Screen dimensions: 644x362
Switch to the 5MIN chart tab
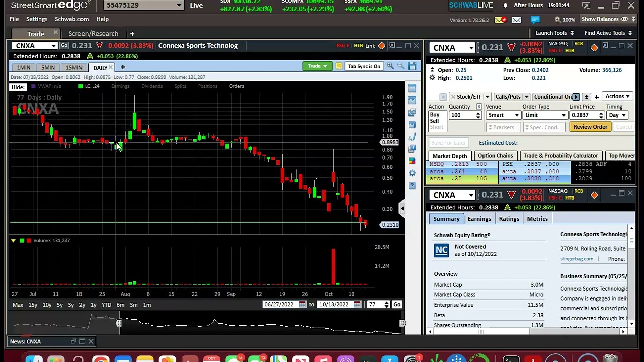(48, 67)
